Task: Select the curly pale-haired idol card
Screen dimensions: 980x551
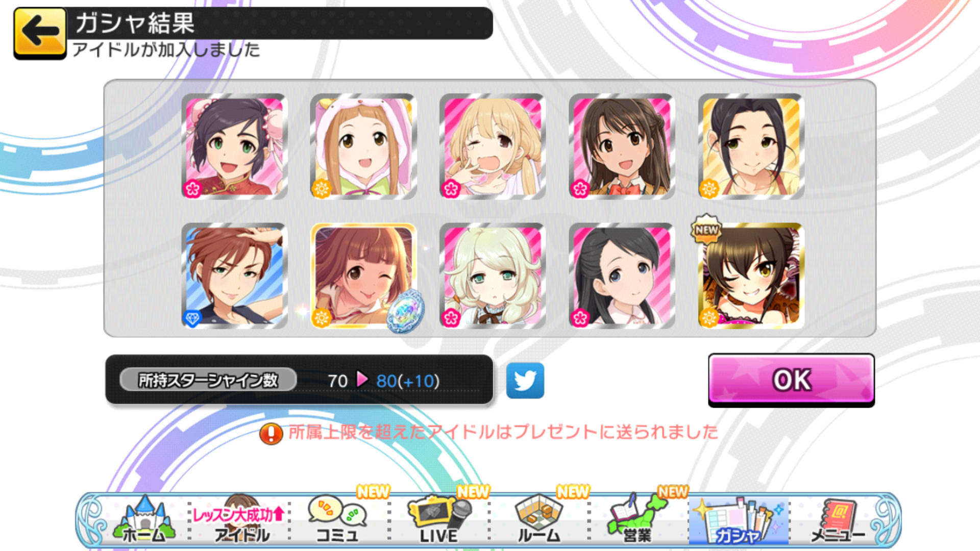Action: [493, 275]
